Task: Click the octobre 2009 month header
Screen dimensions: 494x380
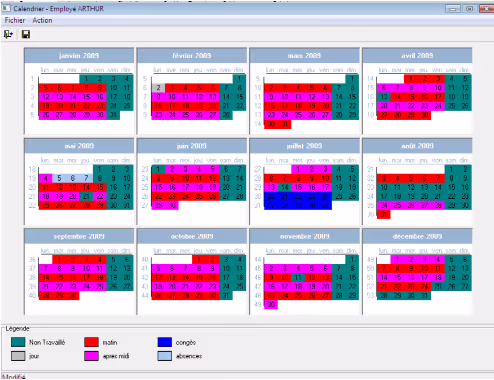Action: 192,236
